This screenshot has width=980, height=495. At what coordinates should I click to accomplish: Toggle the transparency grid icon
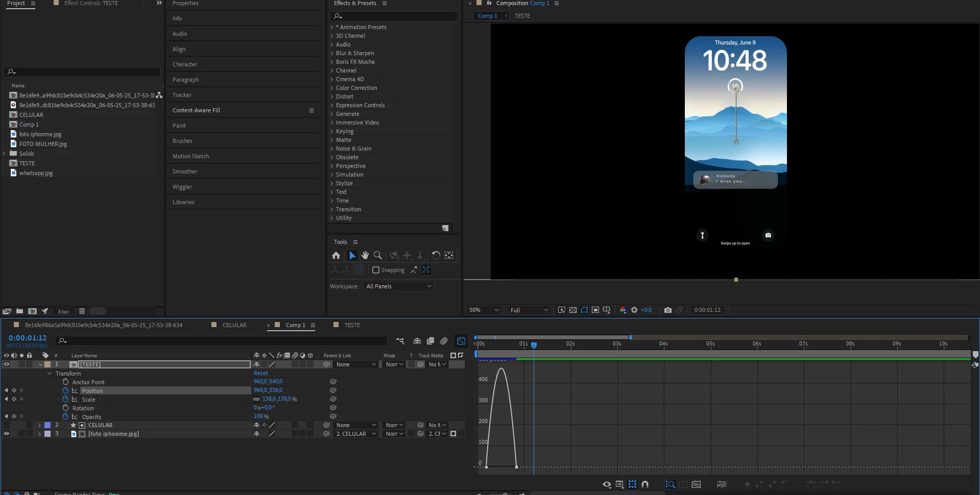[573, 310]
